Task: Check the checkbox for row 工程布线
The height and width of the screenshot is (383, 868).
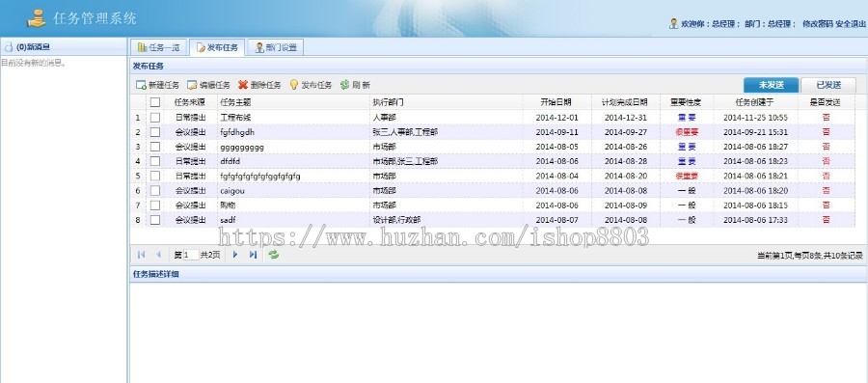Action: coord(155,118)
